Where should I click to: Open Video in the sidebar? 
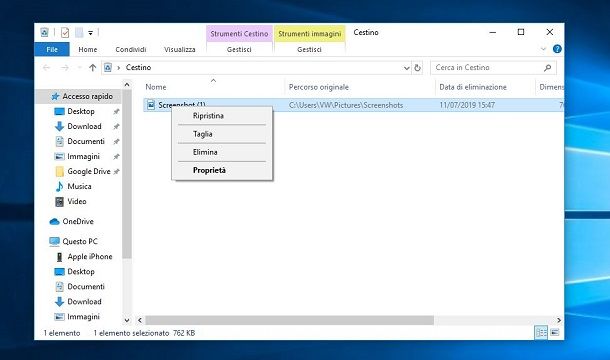(x=77, y=202)
